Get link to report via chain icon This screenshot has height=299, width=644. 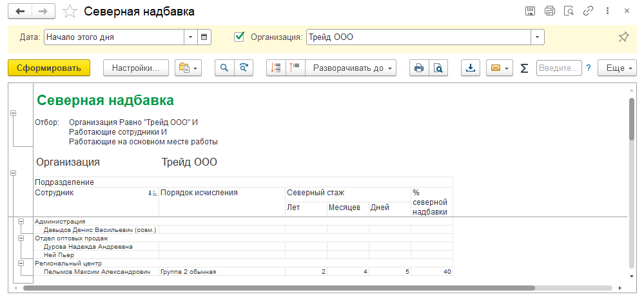point(587,12)
